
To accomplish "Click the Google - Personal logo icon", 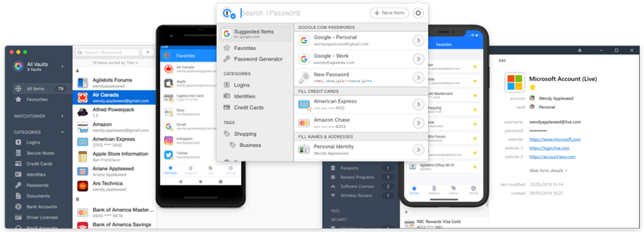I will tap(304, 40).
